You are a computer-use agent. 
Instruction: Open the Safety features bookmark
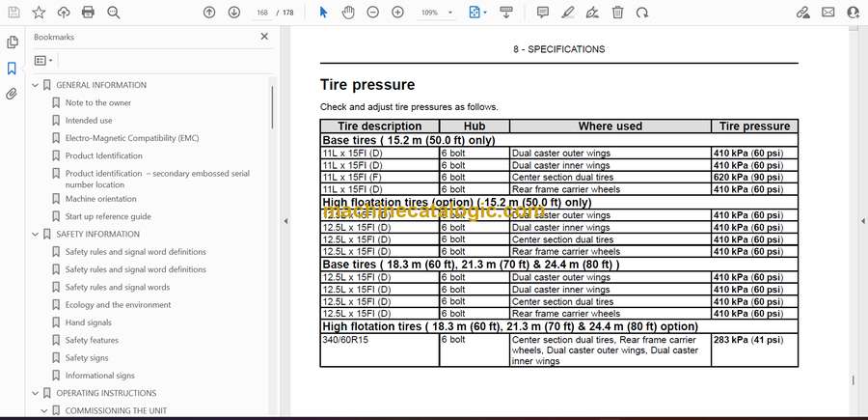click(92, 340)
